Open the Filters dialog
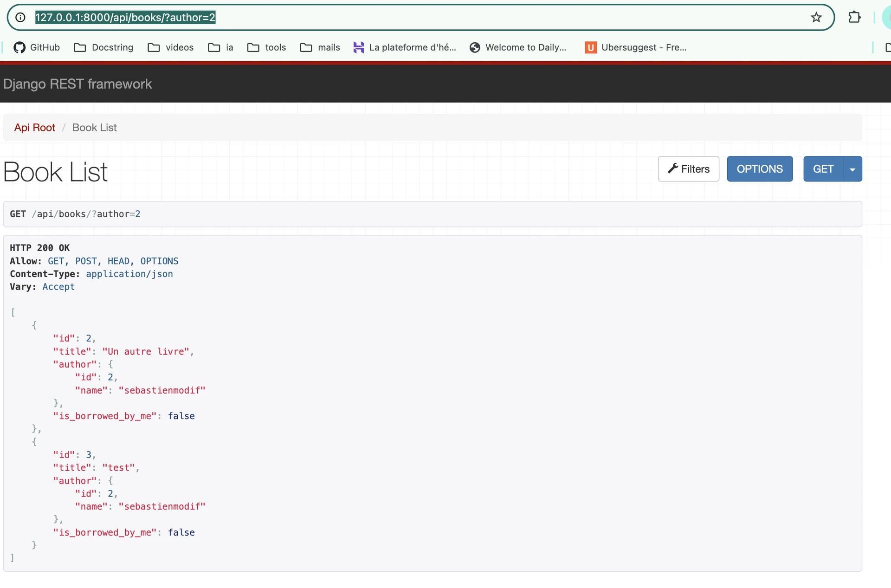The image size is (891, 588). click(688, 169)
